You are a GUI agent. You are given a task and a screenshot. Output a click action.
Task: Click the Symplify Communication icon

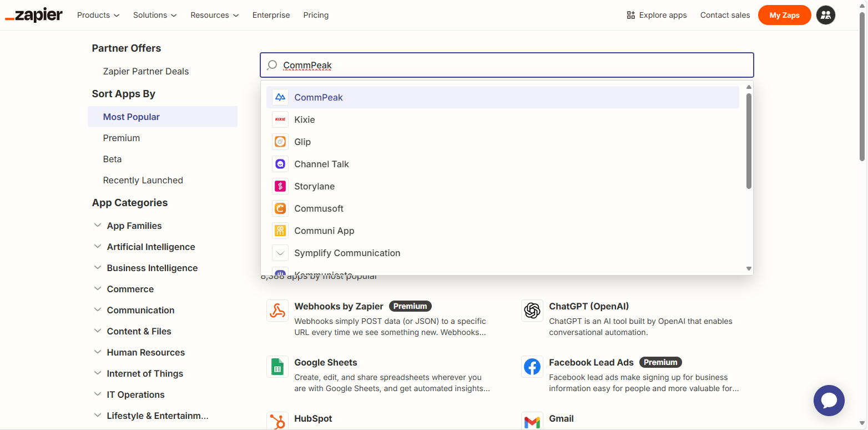[280, 253]
